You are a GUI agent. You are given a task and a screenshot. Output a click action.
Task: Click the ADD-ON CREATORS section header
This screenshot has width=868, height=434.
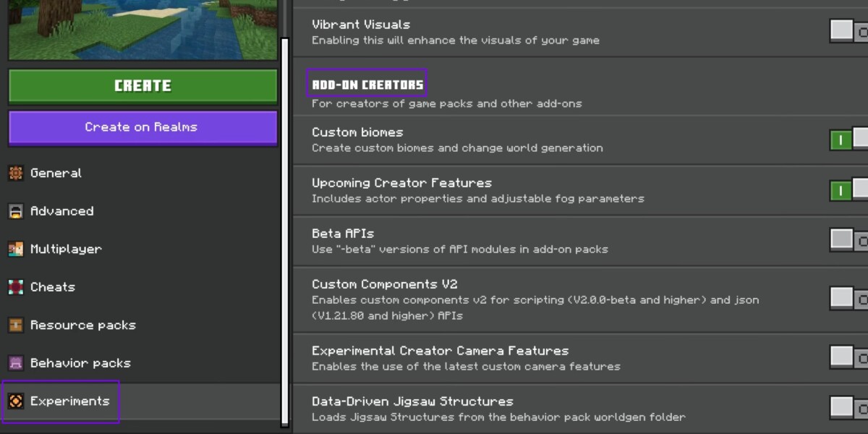coord(367,84)
